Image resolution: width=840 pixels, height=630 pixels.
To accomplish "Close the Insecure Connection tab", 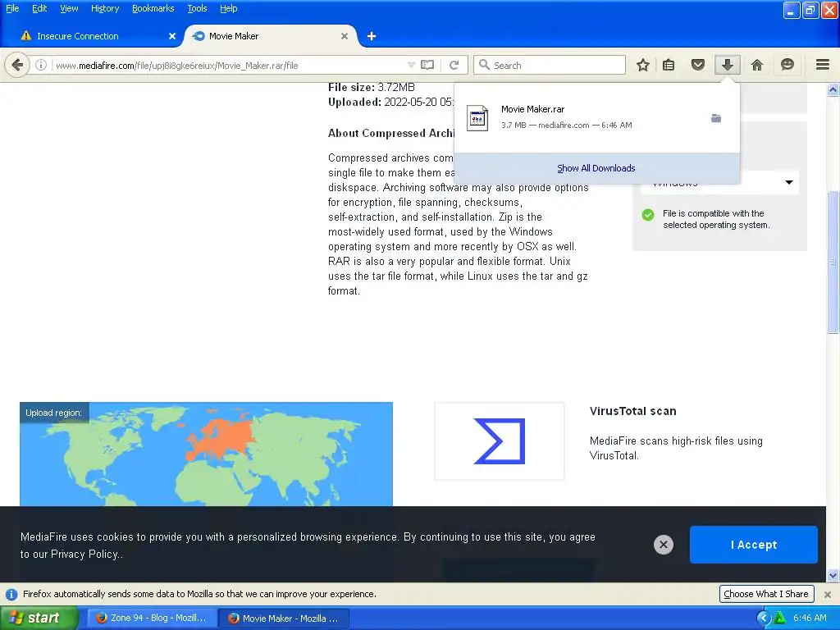I will 172,36.
